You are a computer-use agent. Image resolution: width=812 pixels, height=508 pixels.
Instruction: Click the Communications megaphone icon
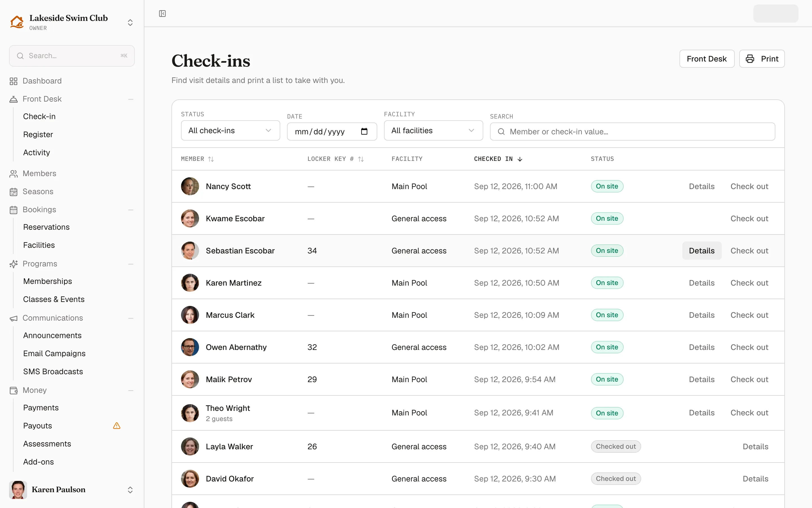point(14,318)
